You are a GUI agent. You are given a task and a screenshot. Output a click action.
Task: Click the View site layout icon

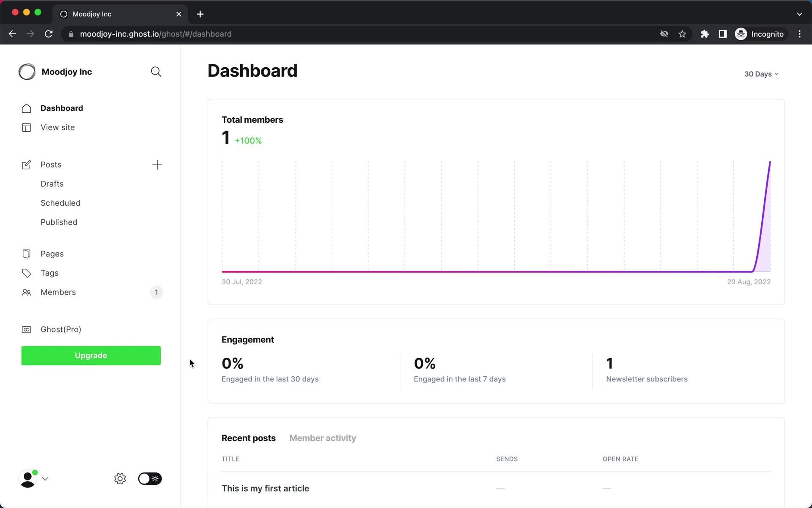point(26,127)
